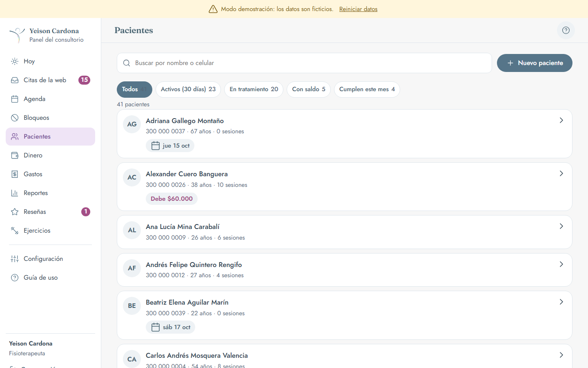The width and height of the screenshot is (588, 368).
Task: Click the Yeison Cardona logo icon
Action: [17, 35]
